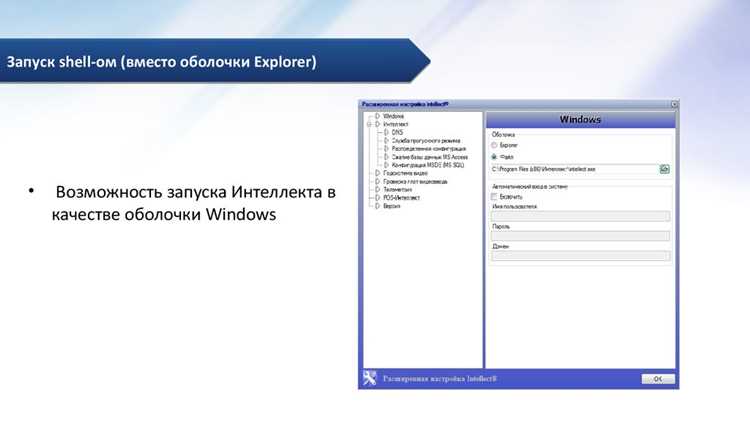This screenshot has height=421, width=750.
Task: Open the DNS tree item
Action: (x=397, y=133)
